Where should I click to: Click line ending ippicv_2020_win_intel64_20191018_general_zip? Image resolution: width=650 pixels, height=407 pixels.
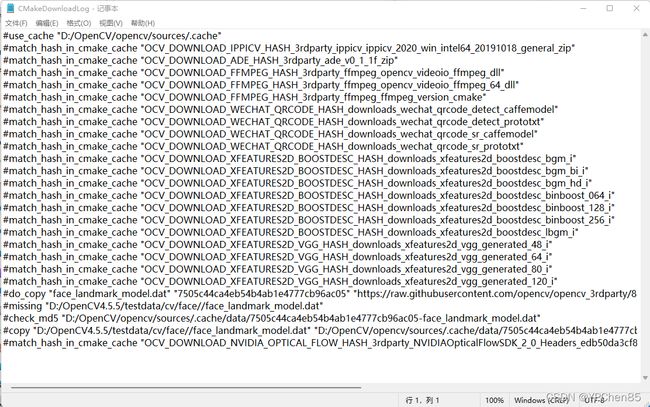pos(289,48)
